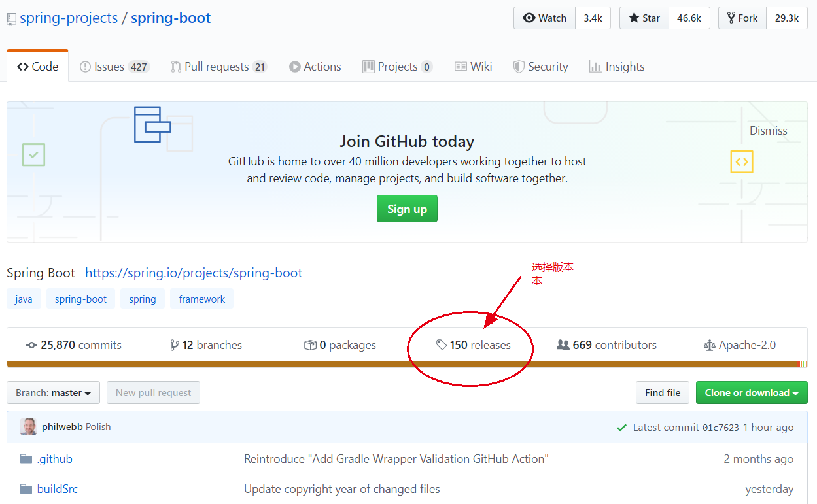Click the packages box icon
The height and width of the screenshot is (504, 817).
tap(310, 345)
